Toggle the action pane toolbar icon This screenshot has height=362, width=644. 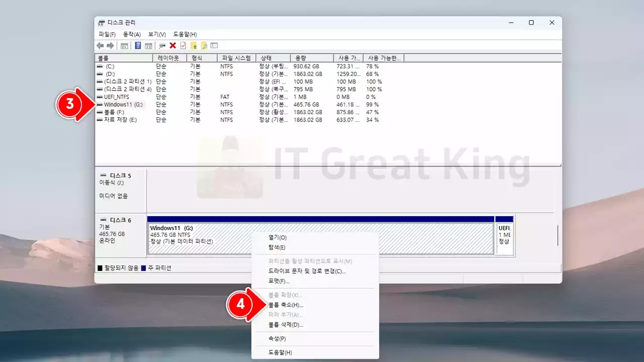tap(148, 45)
